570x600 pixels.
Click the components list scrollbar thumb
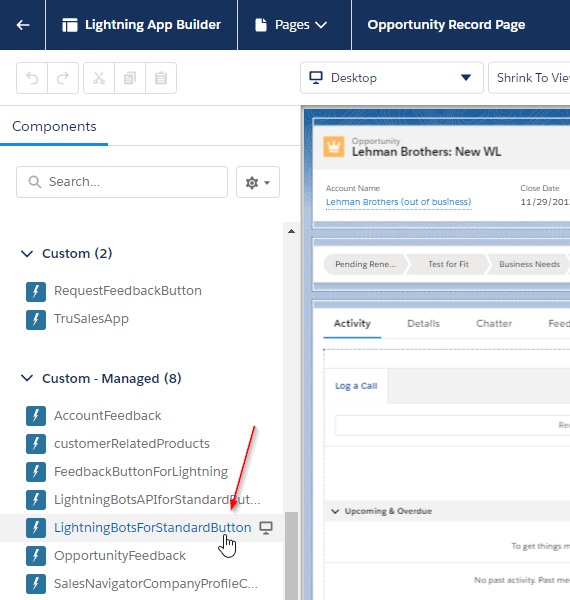pos(292,556)
